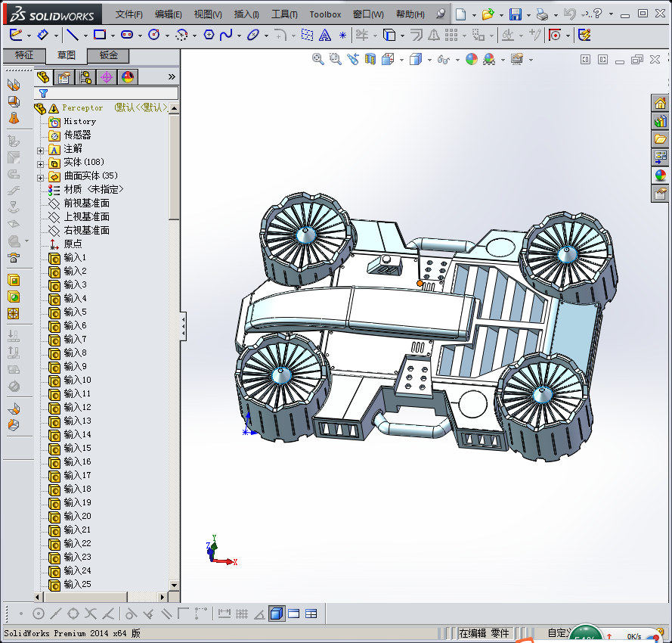Screen dimensions: 672x643
Task: Click the Zoom to Fit icon
Action: [x=318, y=59]
